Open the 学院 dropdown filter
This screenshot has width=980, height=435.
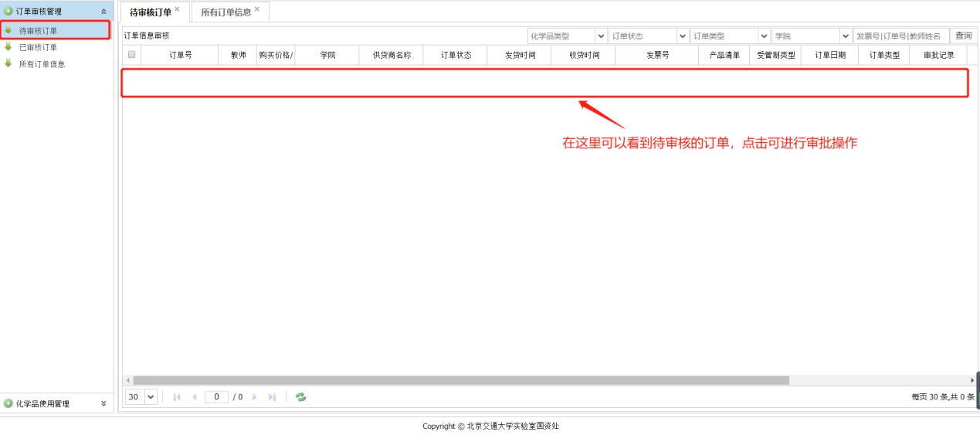pyautogui.click(x=845, y=36)
